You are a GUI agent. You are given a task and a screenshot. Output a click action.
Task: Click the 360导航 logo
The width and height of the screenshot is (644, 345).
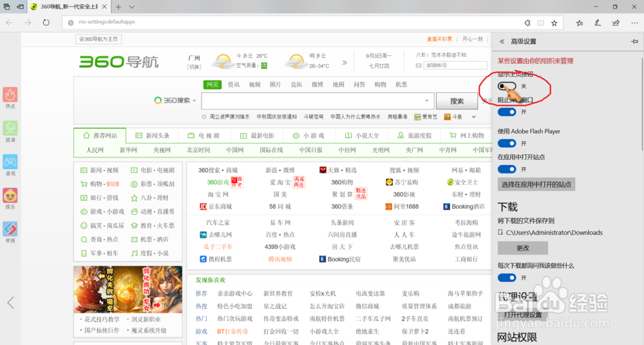pyautogui.click(x=118, y=62)
